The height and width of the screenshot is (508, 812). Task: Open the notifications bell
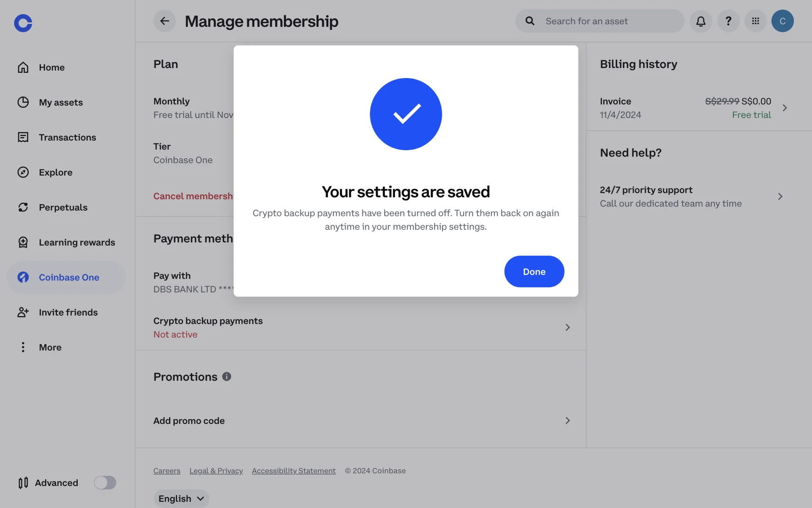(701, 21)
